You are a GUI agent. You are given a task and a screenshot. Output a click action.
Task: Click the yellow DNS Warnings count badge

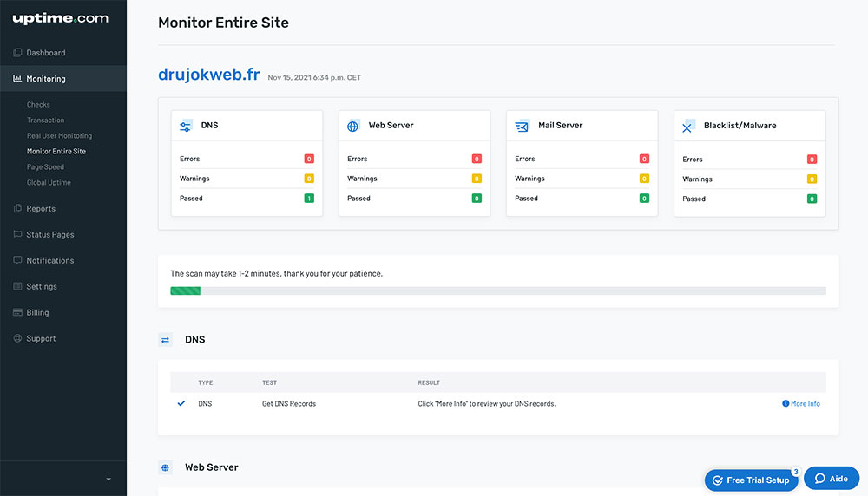(309, 179)
